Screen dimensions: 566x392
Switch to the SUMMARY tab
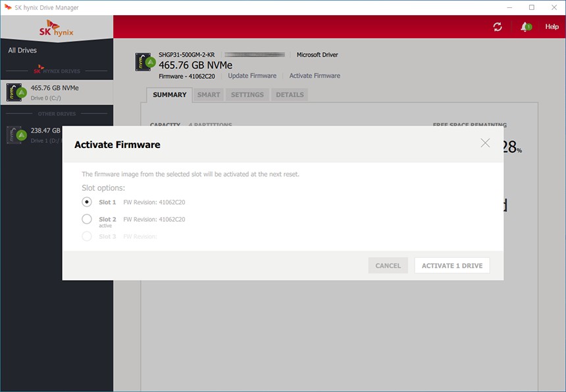click(169, 95)
